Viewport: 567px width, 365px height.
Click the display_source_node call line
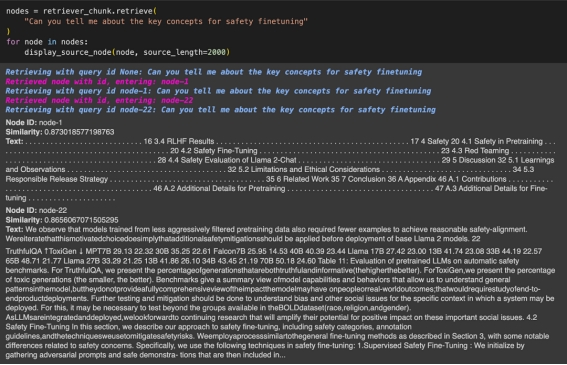pos(127,52)
